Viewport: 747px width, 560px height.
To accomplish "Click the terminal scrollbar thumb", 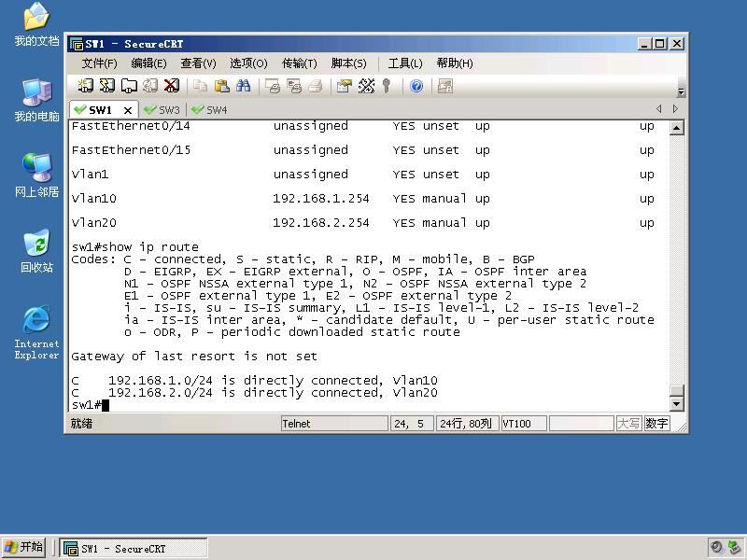I will [x=676, y=390].
